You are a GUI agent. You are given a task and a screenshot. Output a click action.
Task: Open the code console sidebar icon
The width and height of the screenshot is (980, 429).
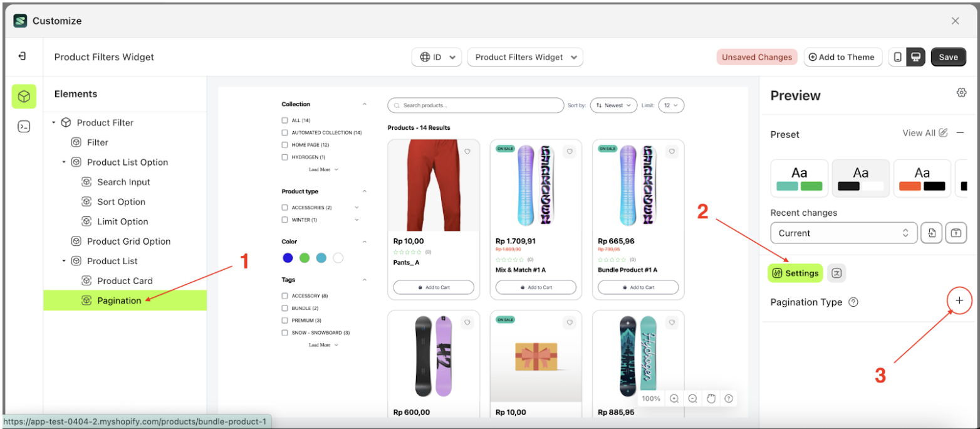click(24, 127)
